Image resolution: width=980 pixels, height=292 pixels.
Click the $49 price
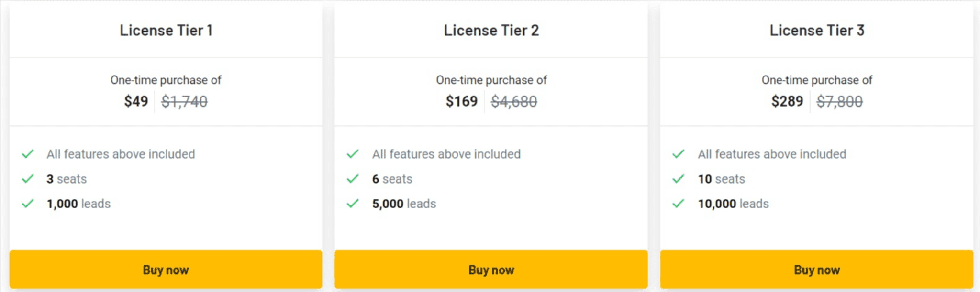click(136, 101)
